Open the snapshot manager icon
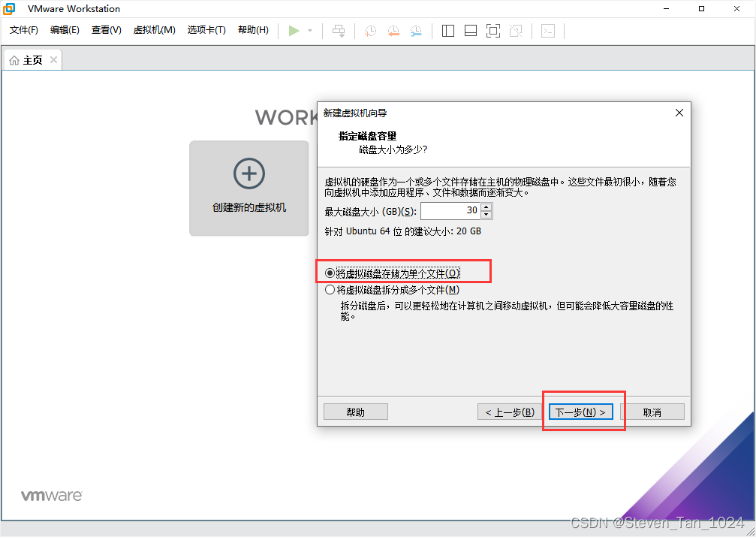This screenshot has height=537, width=756. click(416, 31)
